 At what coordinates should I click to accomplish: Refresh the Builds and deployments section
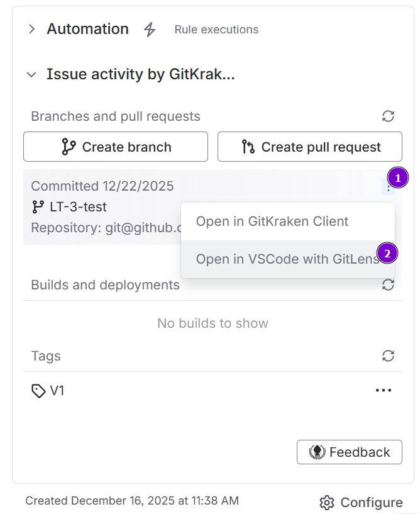click(388, 284)
